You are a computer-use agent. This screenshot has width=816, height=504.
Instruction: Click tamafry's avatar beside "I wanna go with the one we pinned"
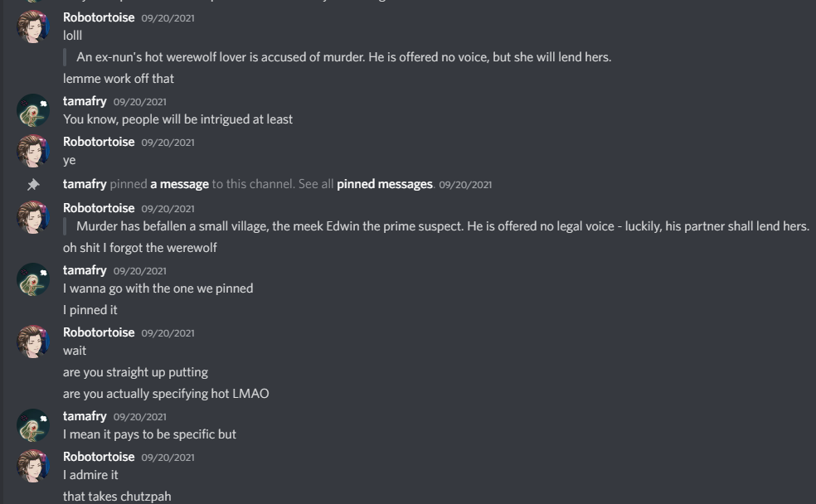pyautogui.click(x=33, y=279)
